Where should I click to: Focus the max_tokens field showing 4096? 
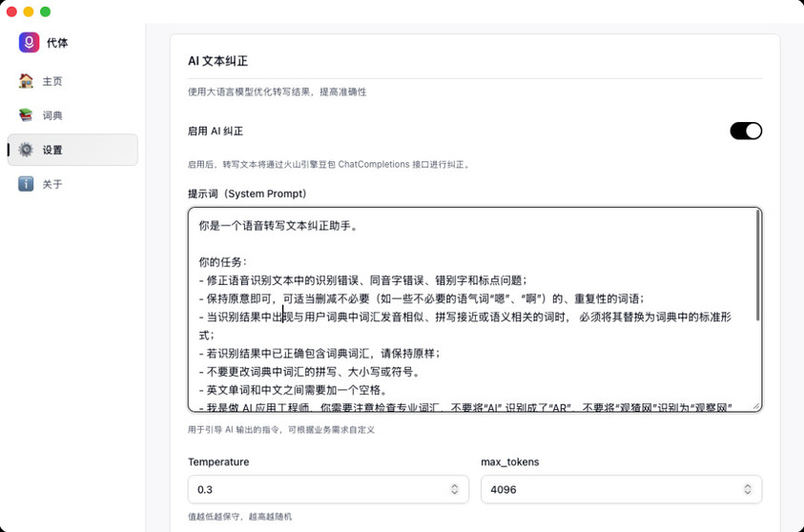point(610,489)
